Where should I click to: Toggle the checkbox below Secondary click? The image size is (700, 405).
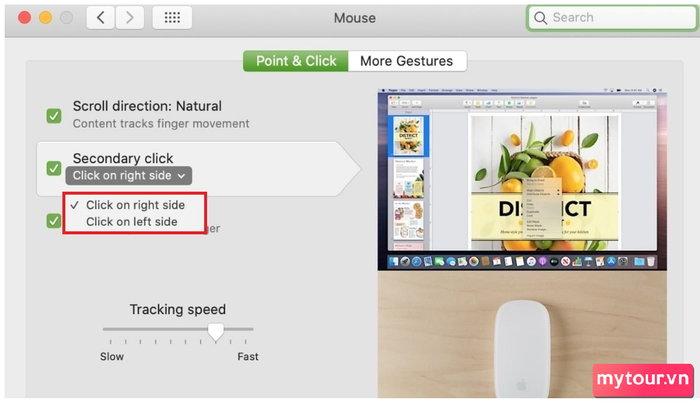[54, 221]
